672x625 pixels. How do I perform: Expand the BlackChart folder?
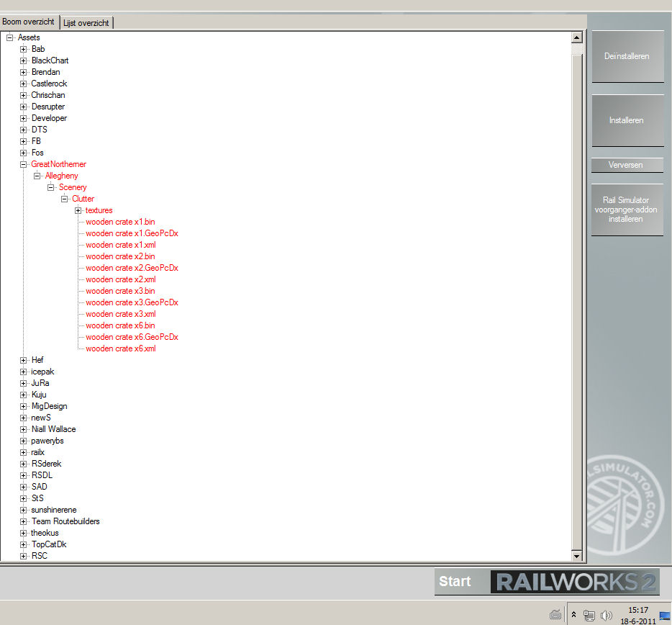point(23,61)
